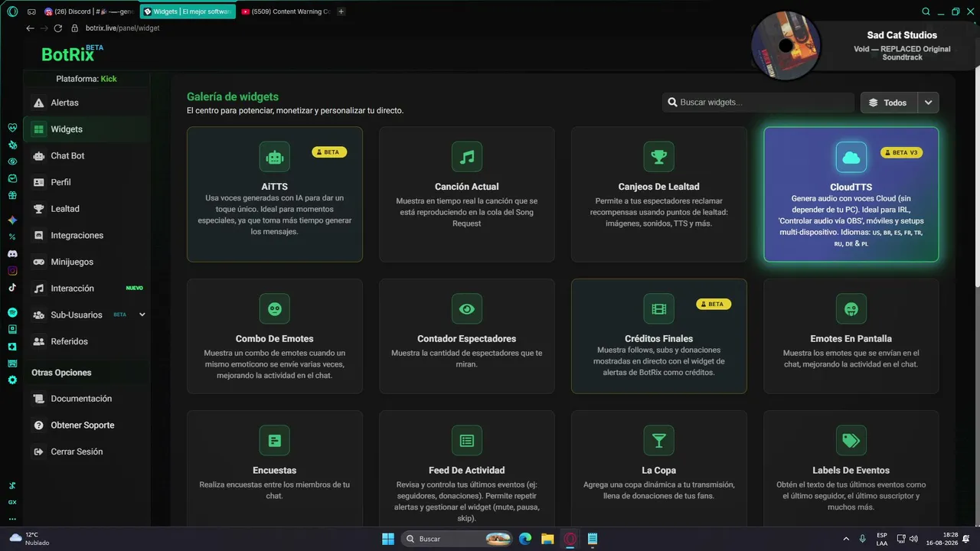
Task: Select the Combo De Emotes title
Action: [x=275, y=339]
